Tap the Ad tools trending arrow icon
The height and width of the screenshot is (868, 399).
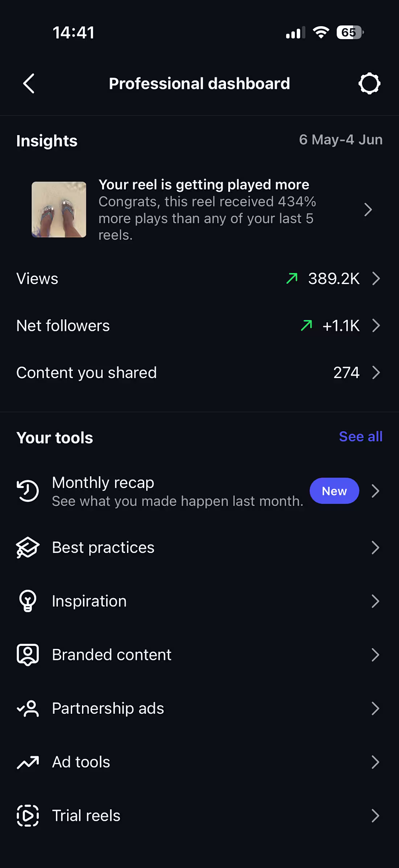tap(28, 762)
